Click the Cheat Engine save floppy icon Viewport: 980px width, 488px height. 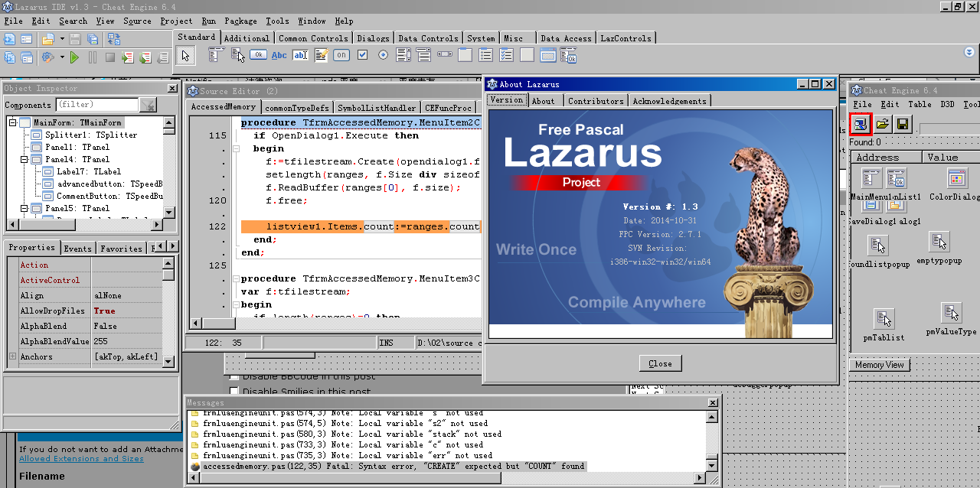[903, 124]
